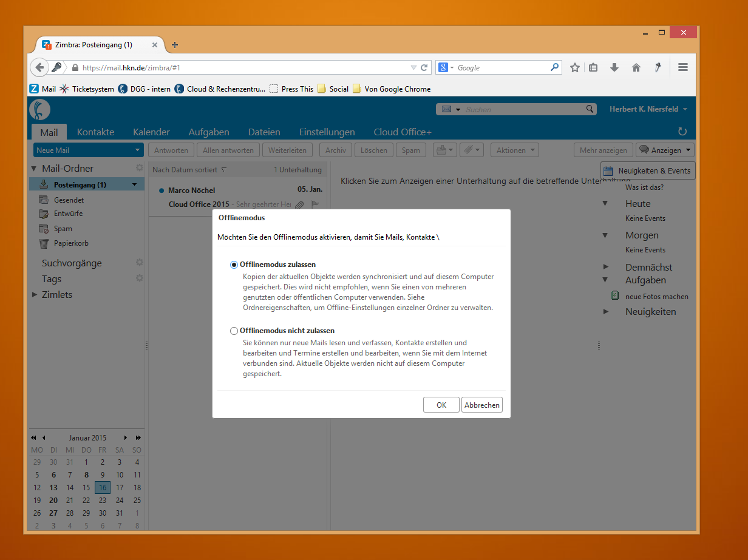Image resolution: width=748 pixels, height=560 pixels.
Task: Click into the Zimbra Suchen field
Action: point(523,109)
